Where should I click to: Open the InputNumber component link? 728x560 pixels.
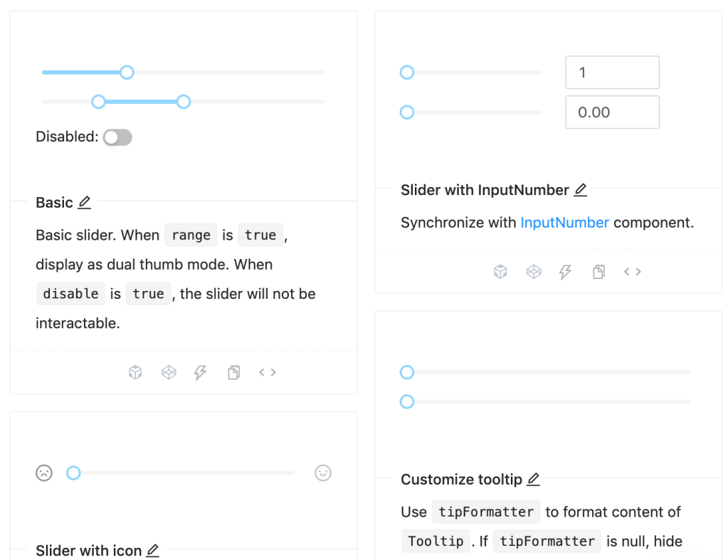pyautogui.click(x=564, y=222)
